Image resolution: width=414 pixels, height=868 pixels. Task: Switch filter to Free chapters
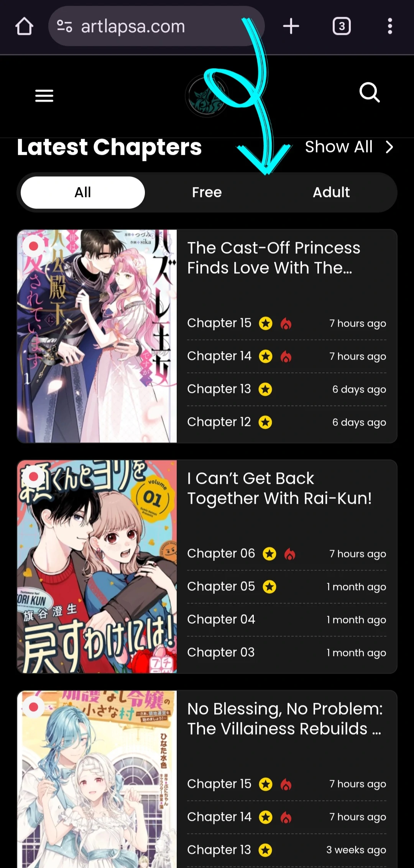(x=207, y=192)
